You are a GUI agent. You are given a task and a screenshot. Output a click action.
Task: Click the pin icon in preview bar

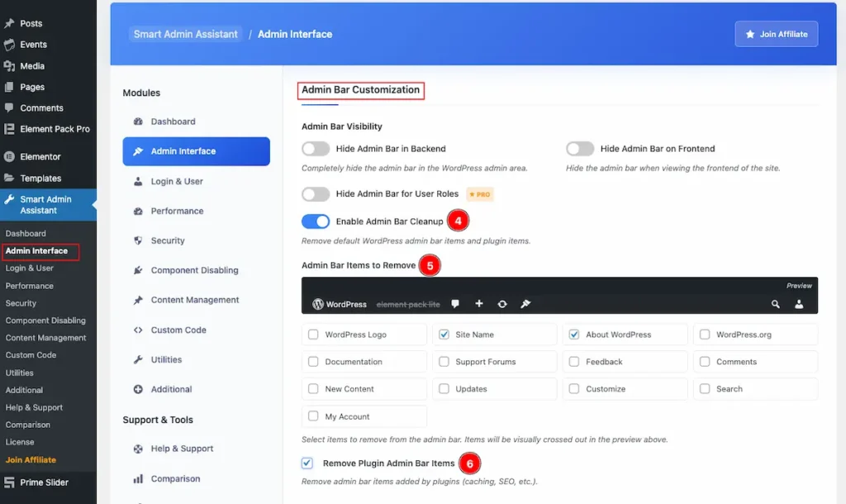click(525, 304)
